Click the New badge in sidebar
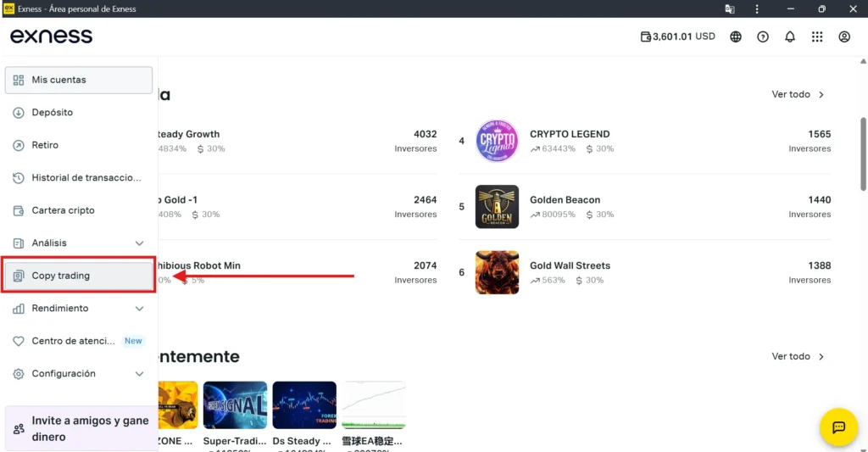 point(133,341)
